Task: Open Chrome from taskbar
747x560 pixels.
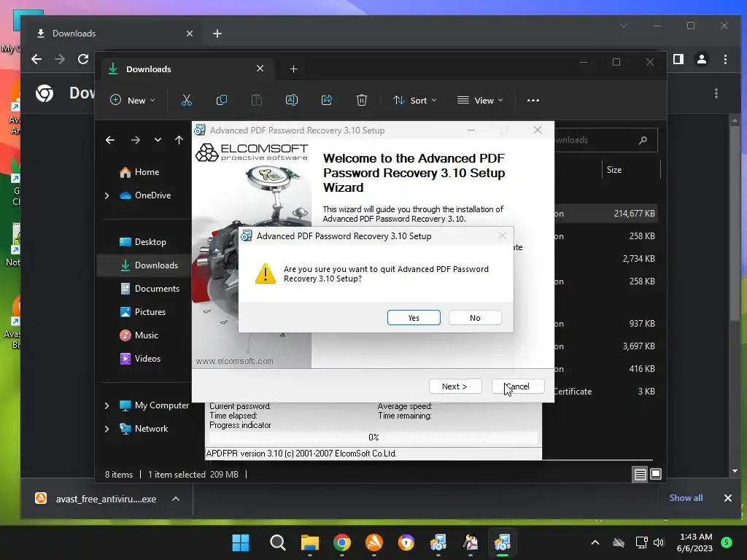Action: tap(341, 542)
